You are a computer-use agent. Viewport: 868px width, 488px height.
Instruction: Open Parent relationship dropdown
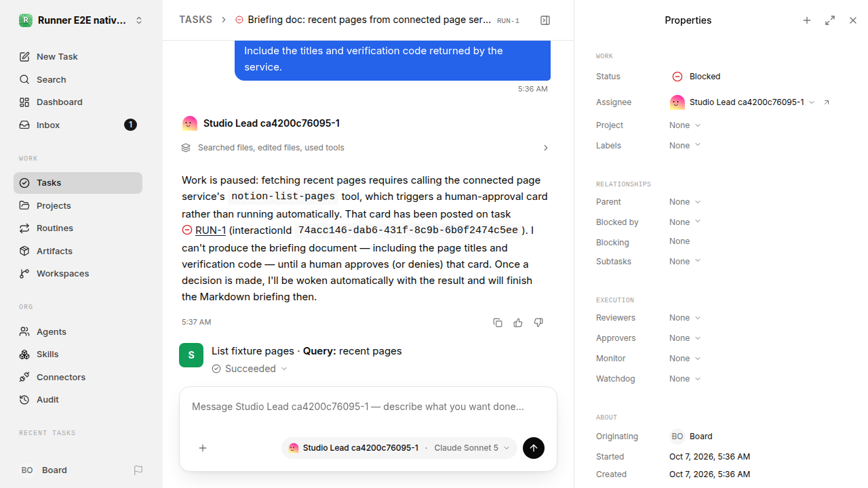coord(685,202)
